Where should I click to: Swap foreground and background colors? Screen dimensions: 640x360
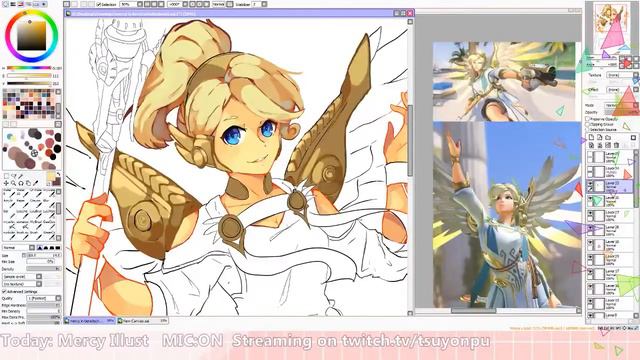pos(58,174)
